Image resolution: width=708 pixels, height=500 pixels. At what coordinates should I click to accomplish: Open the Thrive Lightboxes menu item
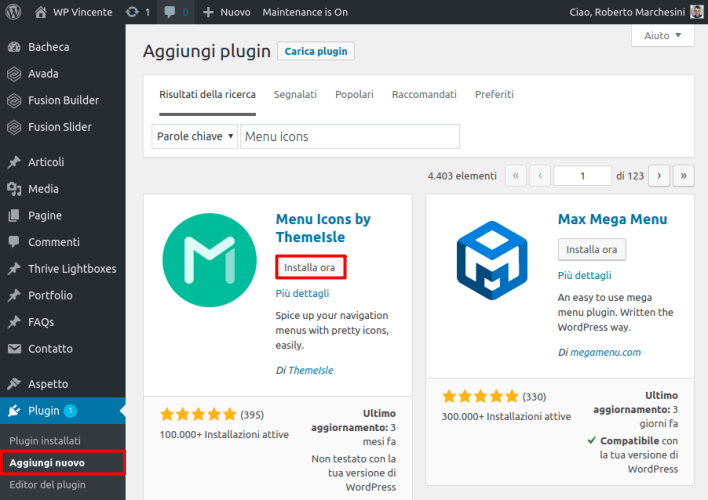(72, 269)
